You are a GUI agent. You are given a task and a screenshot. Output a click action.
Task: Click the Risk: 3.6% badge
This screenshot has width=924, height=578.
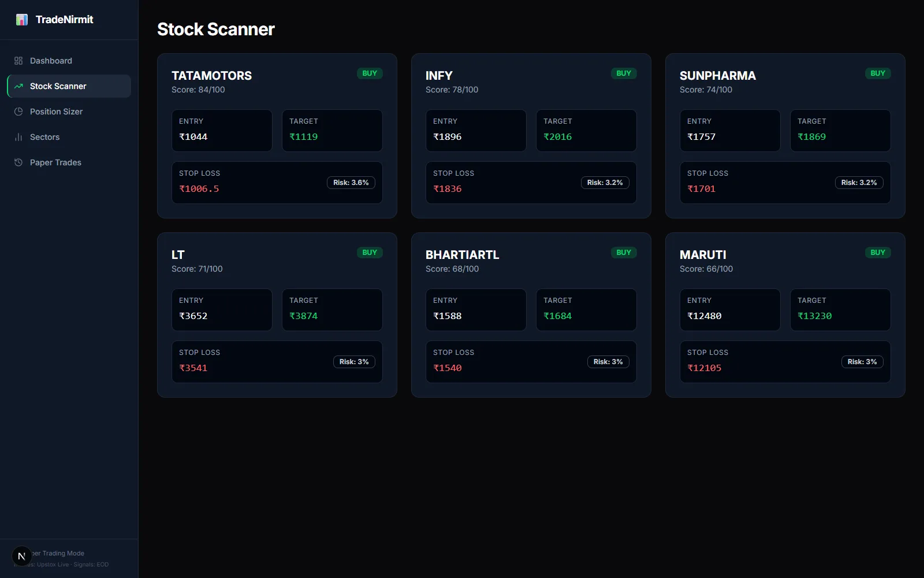351,183
